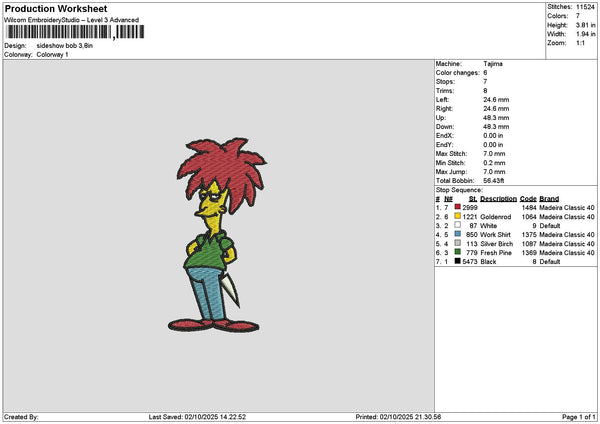Click thread code '1064' for Goldenrod
600x424 pixels.
[529, 217]
